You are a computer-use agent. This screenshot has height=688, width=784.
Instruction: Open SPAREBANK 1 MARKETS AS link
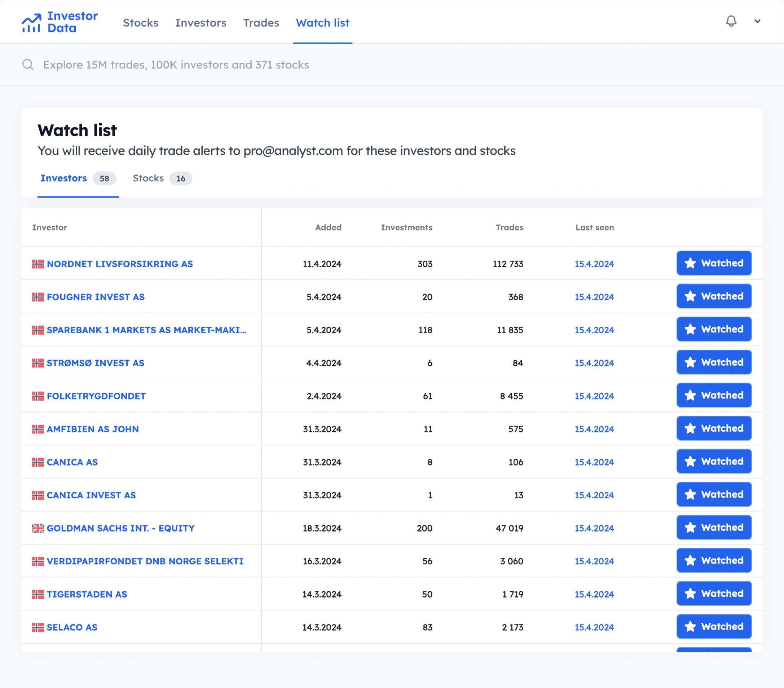pyautogui.click(x=146, y=330)
